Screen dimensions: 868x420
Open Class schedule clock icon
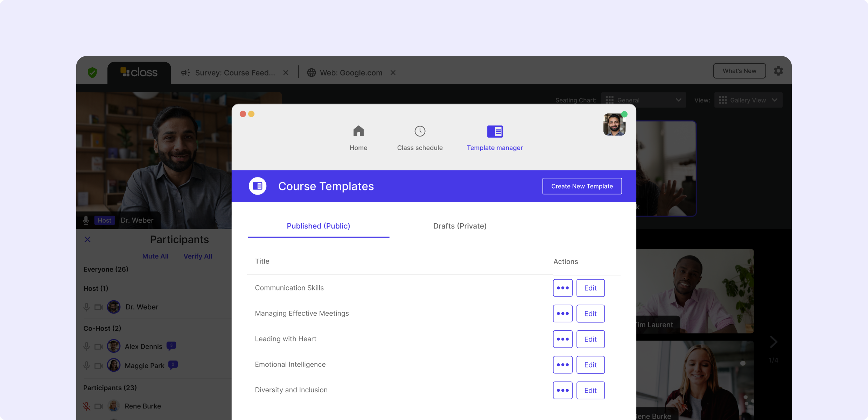coord(420,131)
